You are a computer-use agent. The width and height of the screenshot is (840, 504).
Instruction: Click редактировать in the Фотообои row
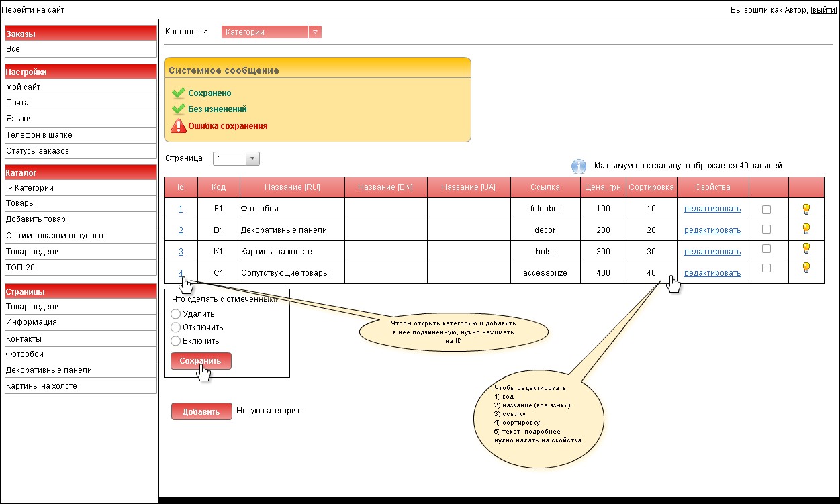pos(712,209)
